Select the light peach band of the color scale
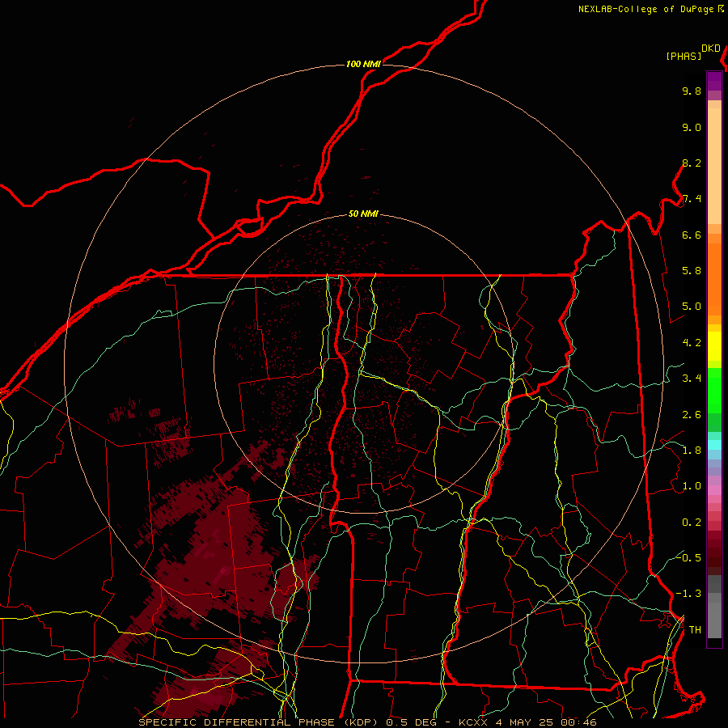This screenshot has height=728, width=728. pos(714,166)
